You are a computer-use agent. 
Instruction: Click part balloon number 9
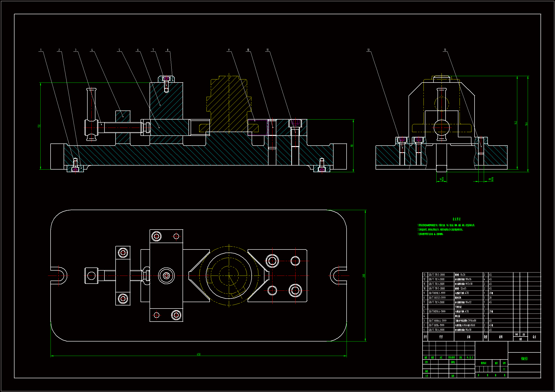[x=229, y=50]
